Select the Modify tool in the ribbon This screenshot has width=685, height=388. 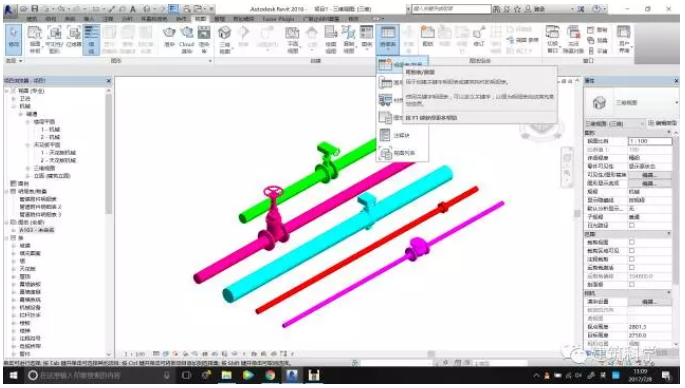pyautogui.click(x=14, y=39)
